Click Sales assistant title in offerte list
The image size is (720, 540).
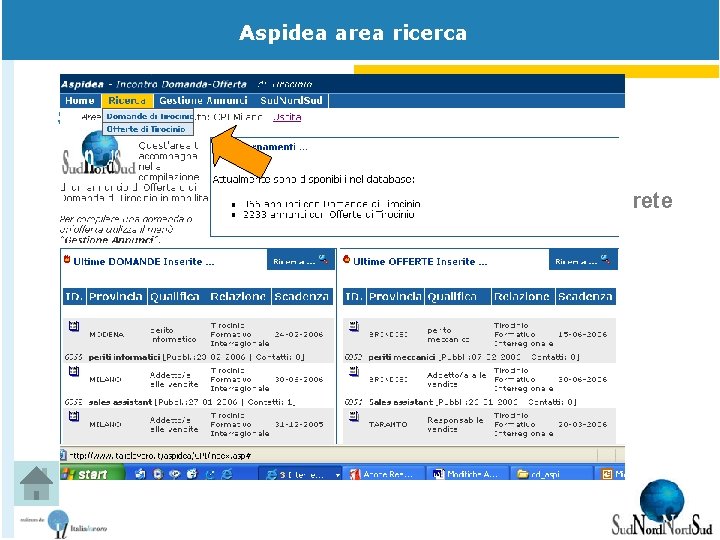(401, 402)
